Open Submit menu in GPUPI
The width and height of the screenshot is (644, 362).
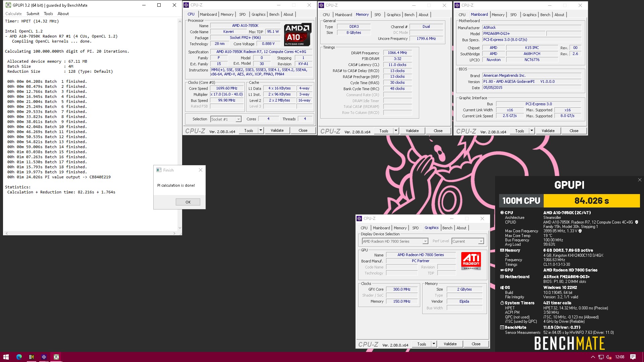point(33,14)
